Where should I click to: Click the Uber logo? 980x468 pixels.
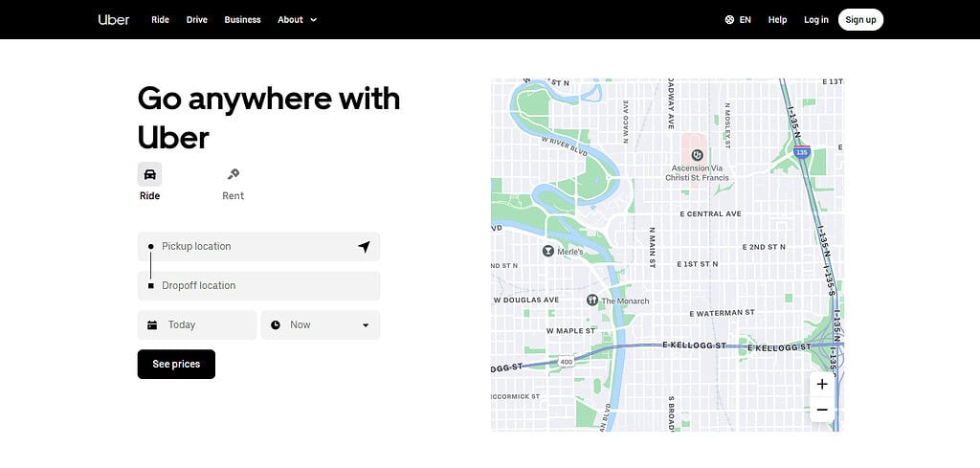pyautogui.click(x=114, y=19)
